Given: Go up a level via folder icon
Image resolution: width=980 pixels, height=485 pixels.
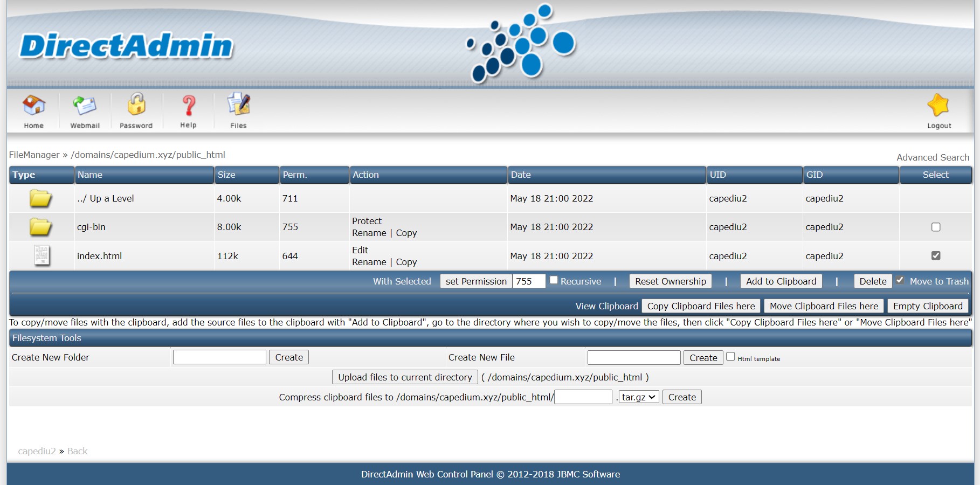Looking at the screenshot, I should point(40,198).
